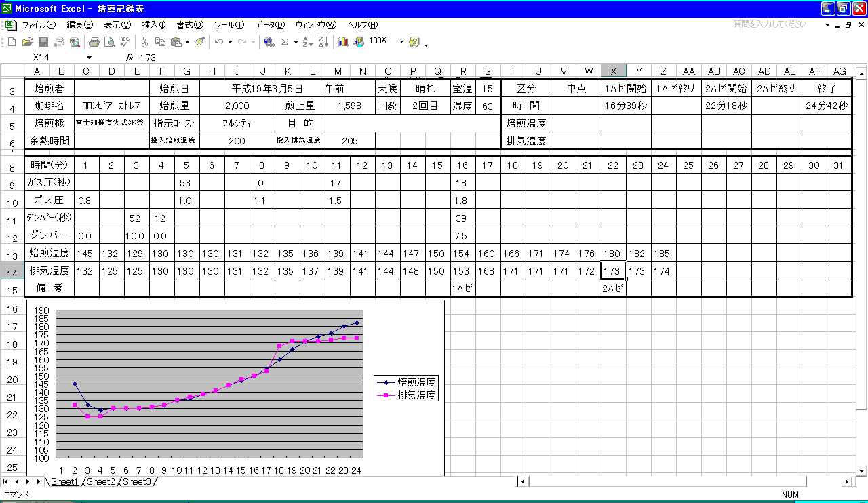Click the printer icon to print
This screenshot has width=868, height=503.
[x=94, y=42]
